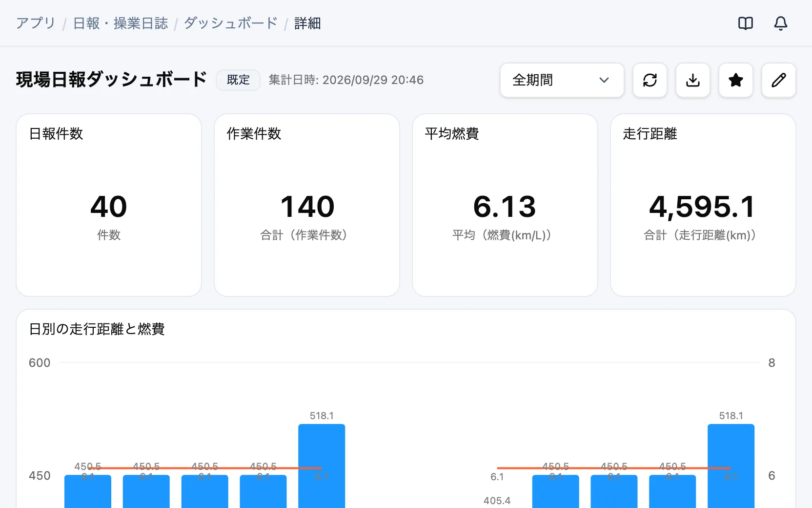Screen dimensions: 812x508
Task: Click the 走行距離 card title
Action: [x=650, y=134]
